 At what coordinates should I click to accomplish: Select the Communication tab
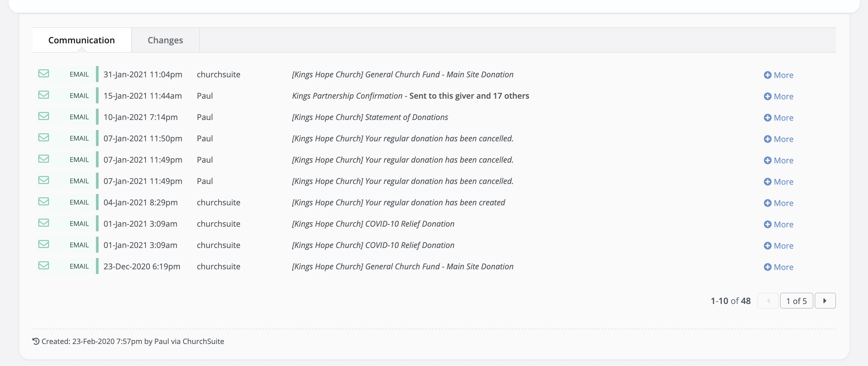point(82,40)
